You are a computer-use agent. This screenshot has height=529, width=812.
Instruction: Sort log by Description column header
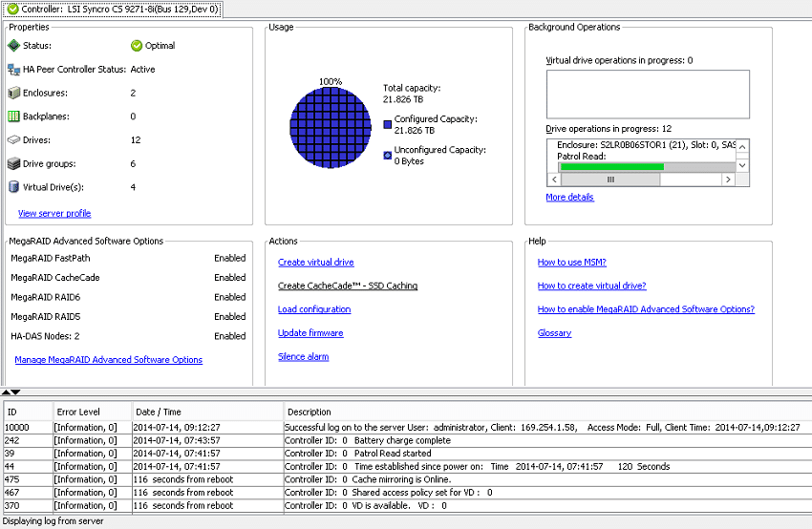pyautogui.click(x=548, y=412)
